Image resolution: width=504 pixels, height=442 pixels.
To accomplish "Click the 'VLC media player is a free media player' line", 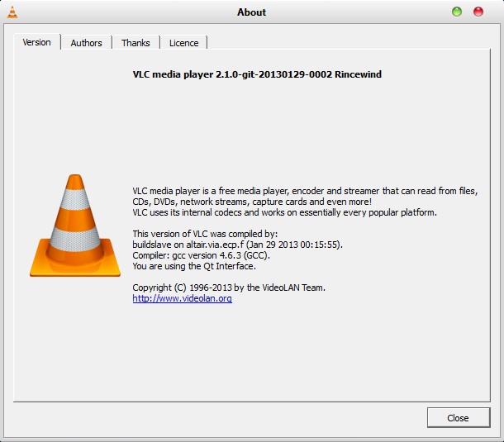I will click(305, 191).
